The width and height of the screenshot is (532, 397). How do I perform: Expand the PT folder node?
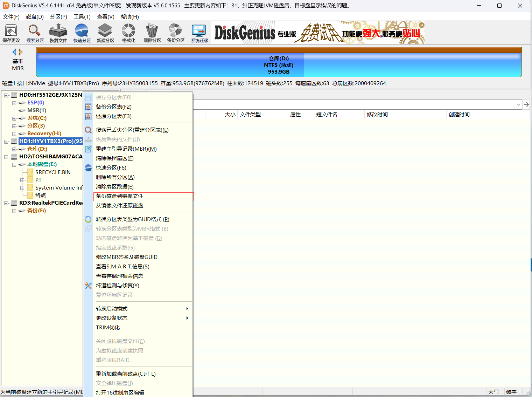tap(22, 180)
